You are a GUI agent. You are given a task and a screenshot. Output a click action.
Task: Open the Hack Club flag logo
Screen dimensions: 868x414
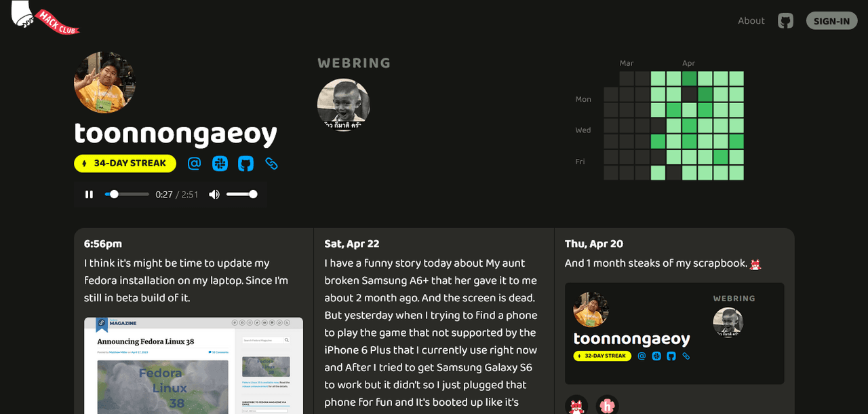tap(45, 18)
